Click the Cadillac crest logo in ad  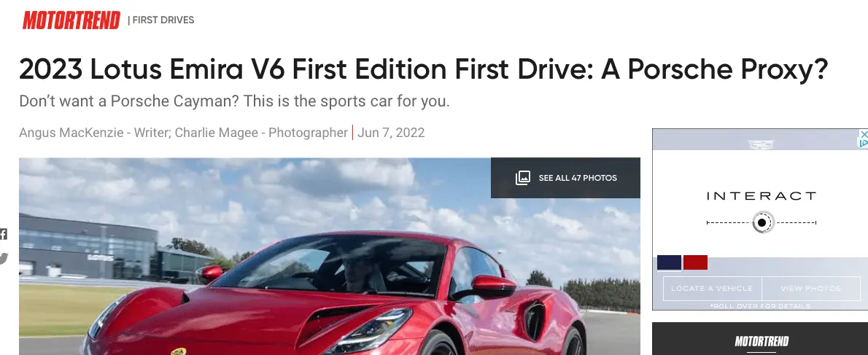click(x=761, y=144)
